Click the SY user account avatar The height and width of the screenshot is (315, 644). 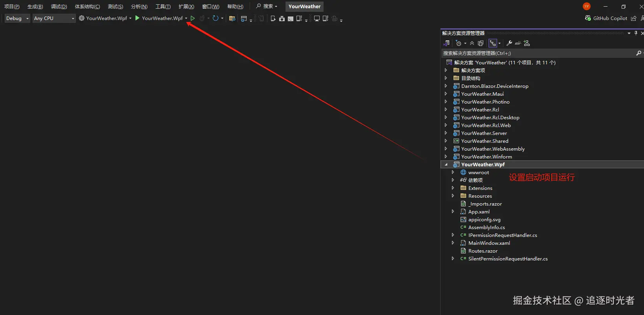coord(587,6)
